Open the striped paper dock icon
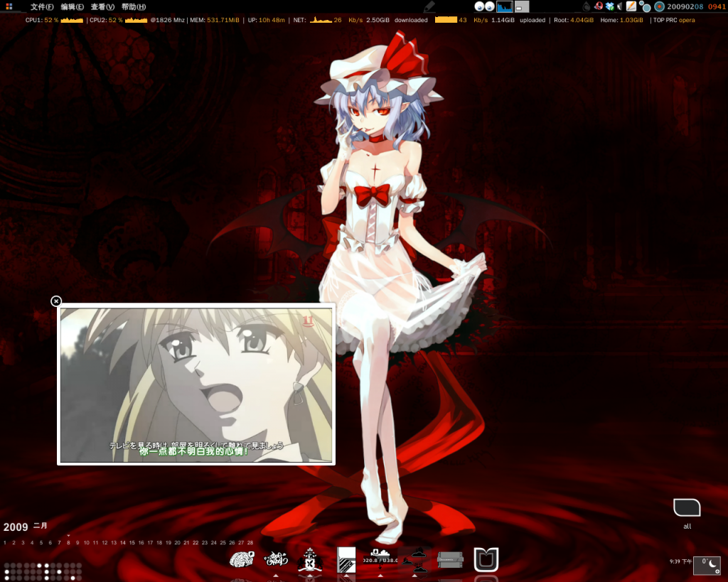This screenshot has height=582, width=728. pos(346,559)
